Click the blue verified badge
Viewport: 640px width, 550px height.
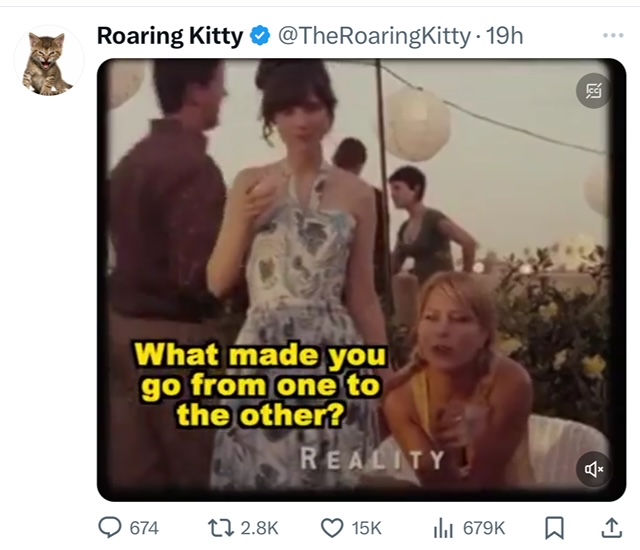point(258,37)
